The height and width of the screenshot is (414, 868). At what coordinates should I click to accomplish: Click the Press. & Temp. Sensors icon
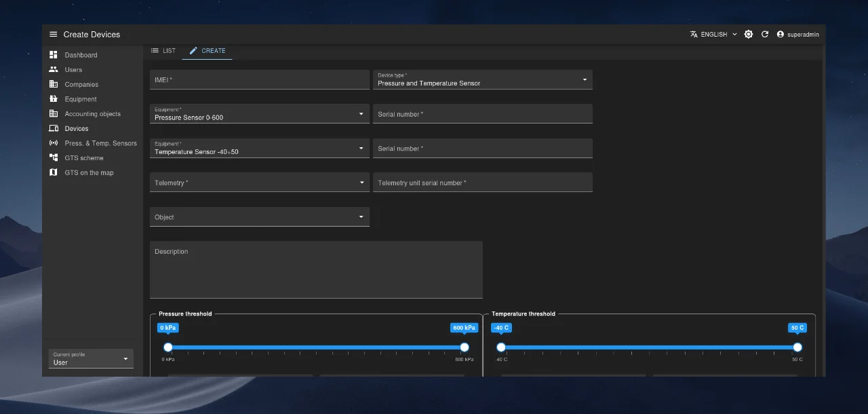pyautogui.click(x=54, y=143)
